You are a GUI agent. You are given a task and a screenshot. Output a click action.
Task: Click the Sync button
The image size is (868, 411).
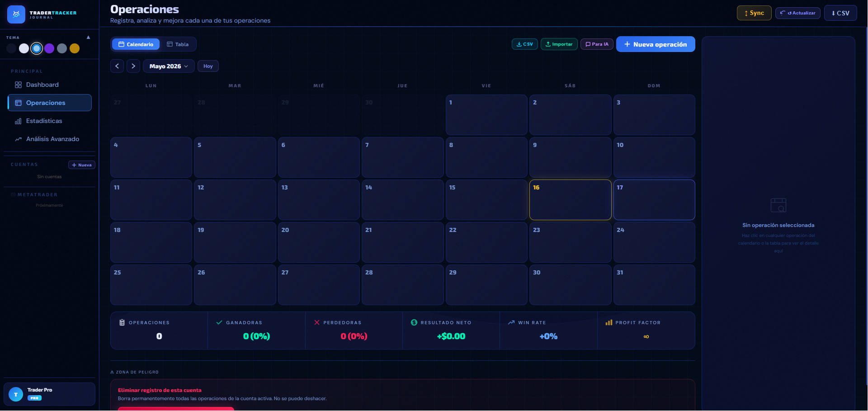tap(754, 13)
